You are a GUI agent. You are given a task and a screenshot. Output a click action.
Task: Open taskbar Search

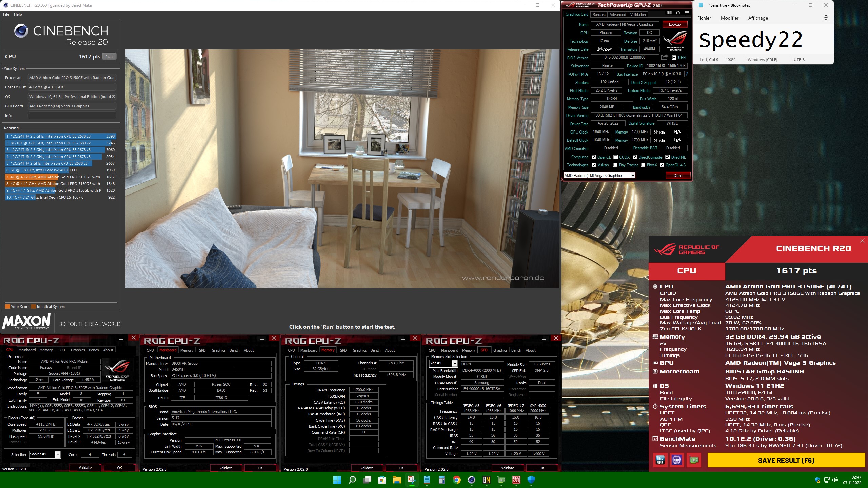[x=352, y=480]
